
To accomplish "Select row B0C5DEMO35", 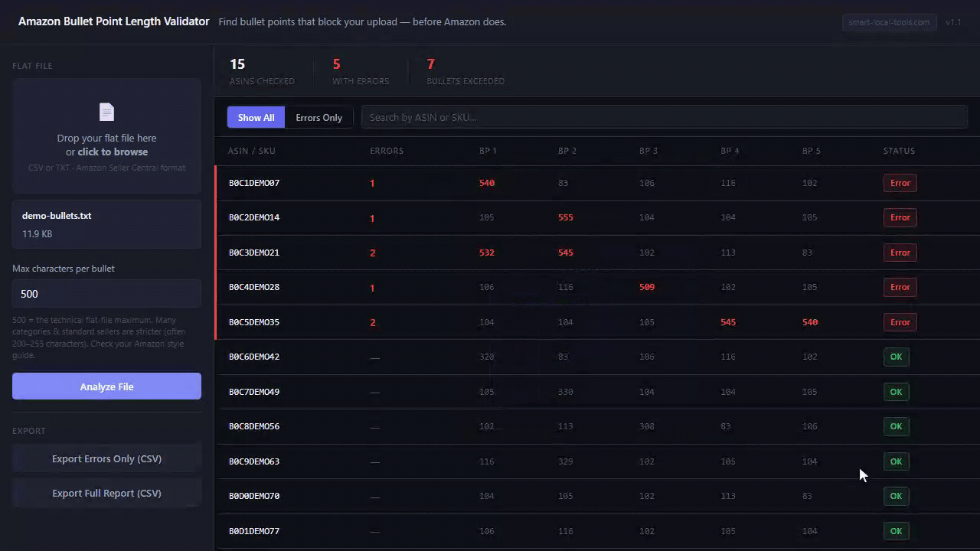I will 597,322.
